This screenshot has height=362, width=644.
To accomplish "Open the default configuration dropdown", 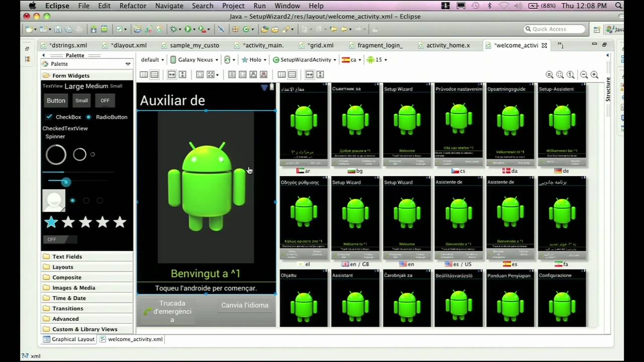I will pos(152,59).
